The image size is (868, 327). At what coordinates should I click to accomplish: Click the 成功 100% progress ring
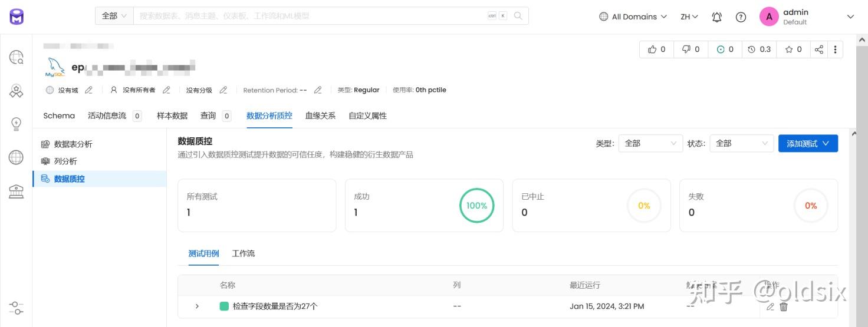click(476, 206)
